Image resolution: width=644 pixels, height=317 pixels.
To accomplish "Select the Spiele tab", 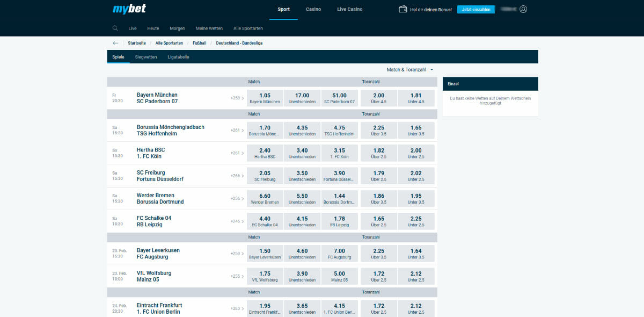I will point(118,57).
